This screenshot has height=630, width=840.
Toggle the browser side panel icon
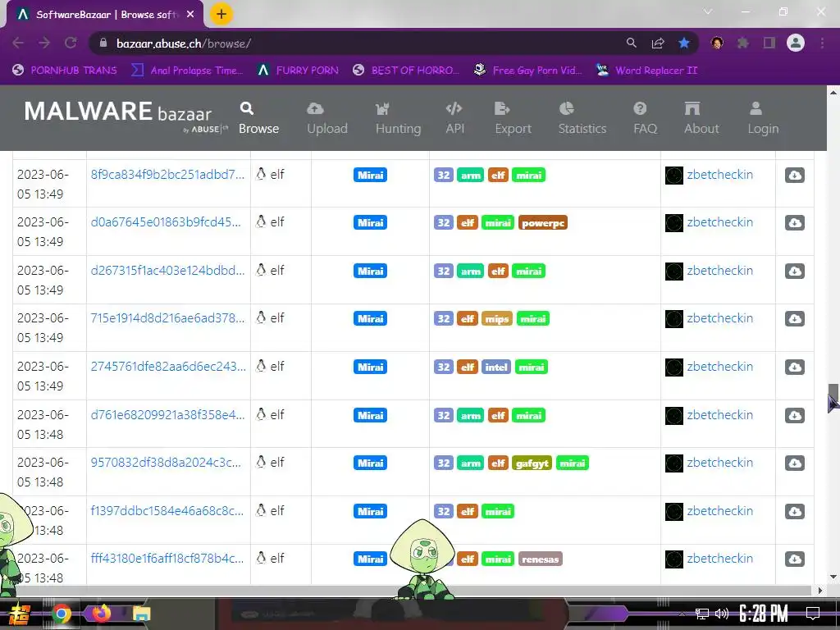point(769,43)
